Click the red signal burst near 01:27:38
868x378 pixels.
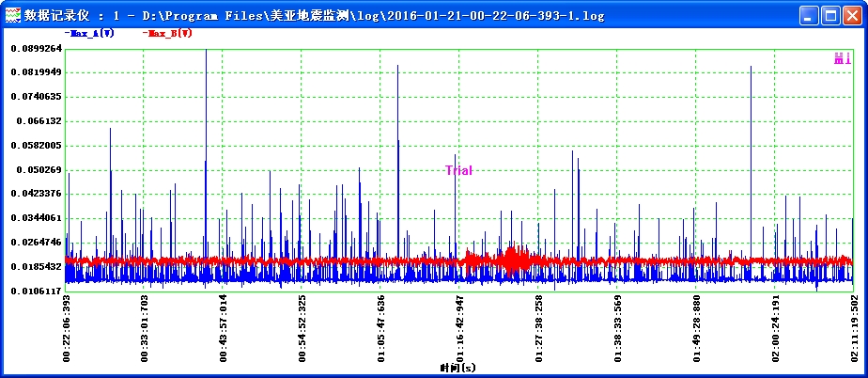(x=512, y=260)
